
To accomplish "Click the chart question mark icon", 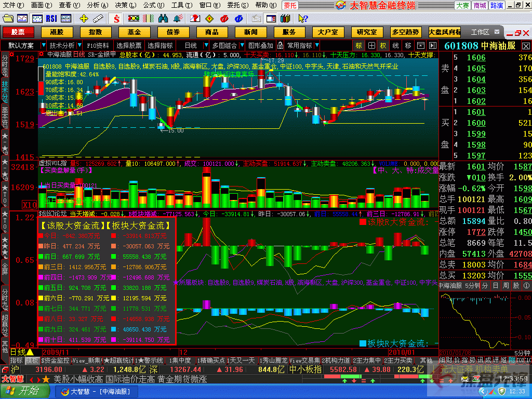I will [x=195, y=18].
